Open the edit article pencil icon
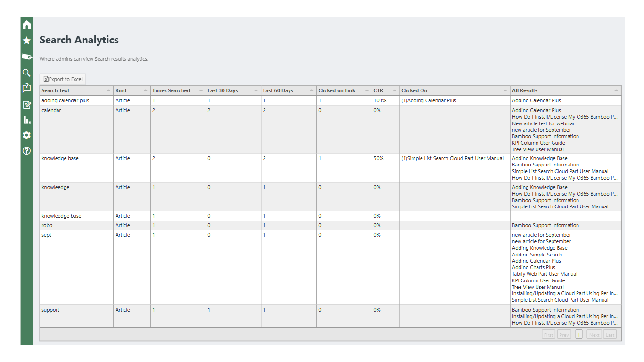 [x=26, y=105]
